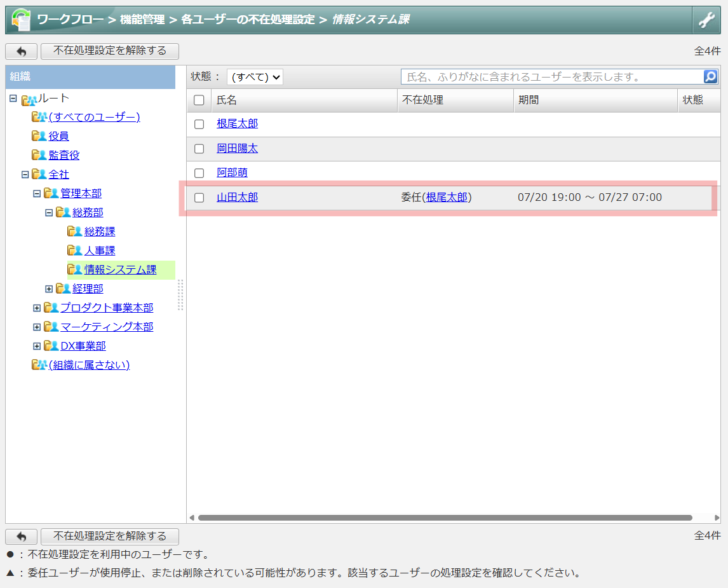Select (すべてのユーザー) in organization tree
The width and height of the screenshot is (728, 588).
(94, 116)
